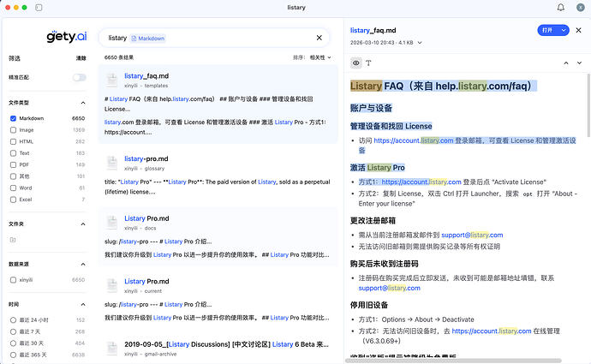Viewport: 591px width, 364px height.
Task: Click support@listary.com link under 购买后未收到注册码
Action: 390,288
